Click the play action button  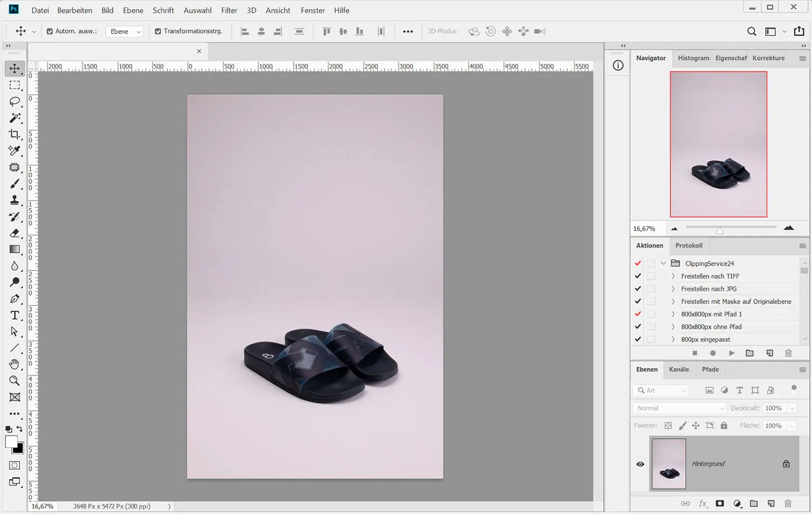click(x=731, y=353)
